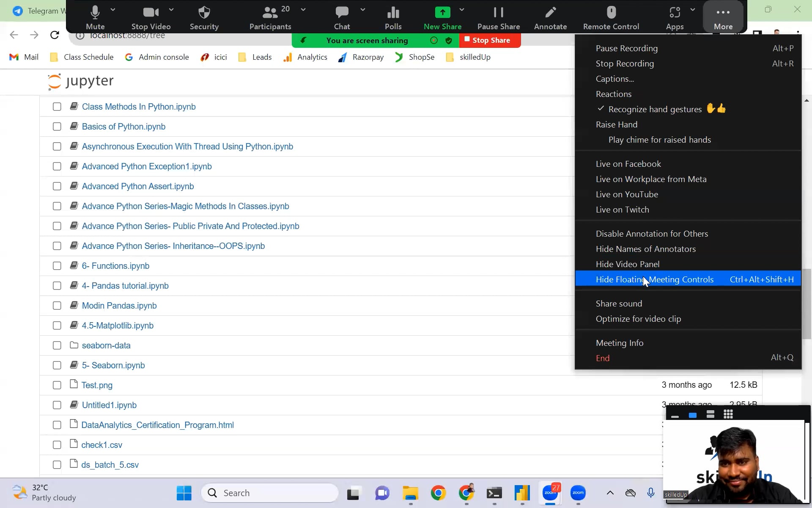Select the Test.png checkbox
The width and height of the screenshot is (812, 508).
click(x=57, y=385)
